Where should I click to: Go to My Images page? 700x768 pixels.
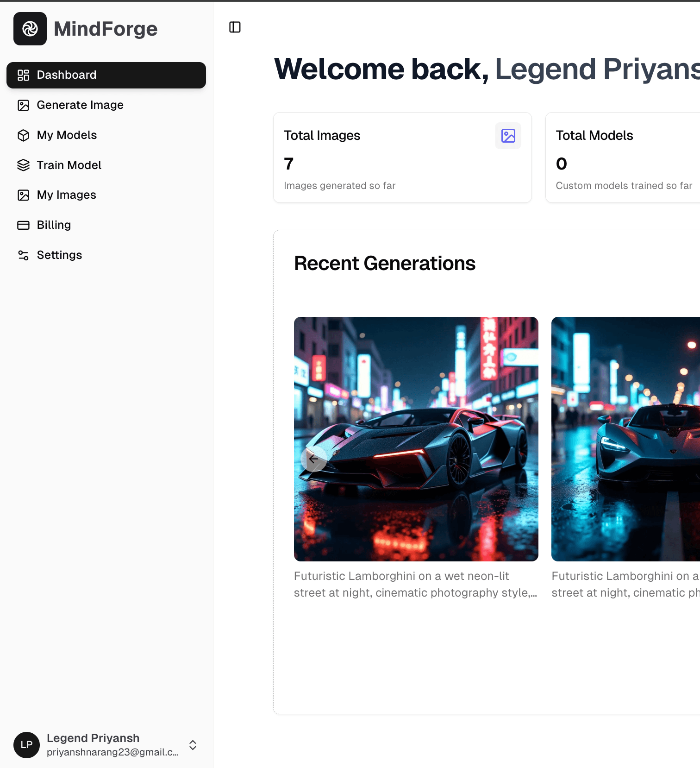click(66, 195)
